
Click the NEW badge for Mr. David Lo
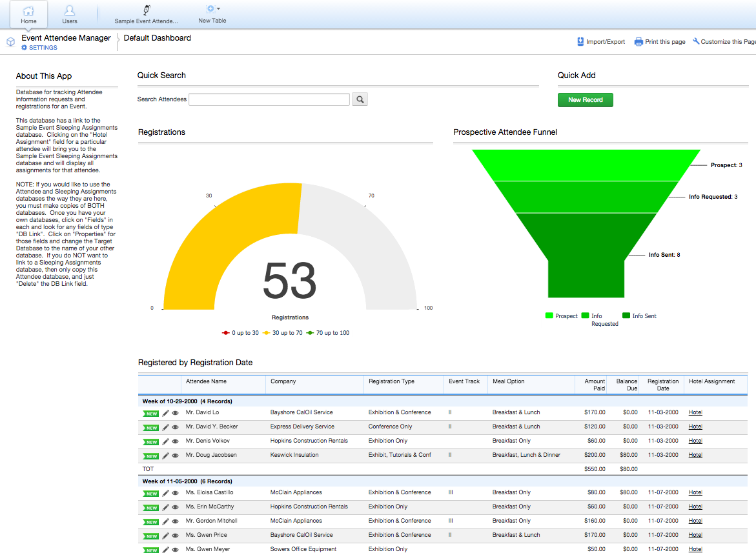(x=151, y=414)
